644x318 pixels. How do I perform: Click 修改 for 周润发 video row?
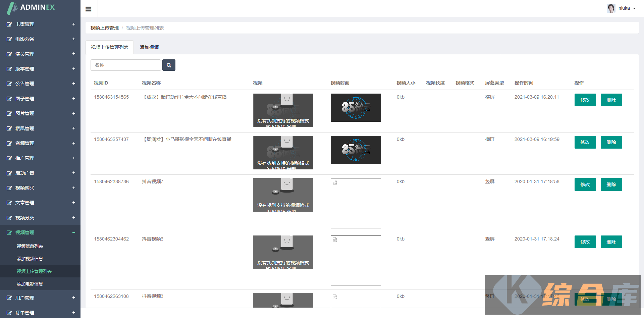585,142
